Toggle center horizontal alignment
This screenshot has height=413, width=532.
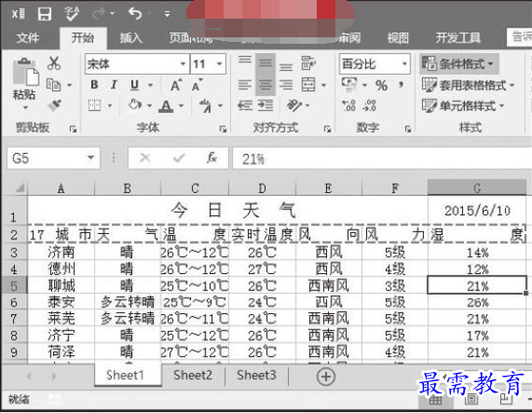[266, 85]
